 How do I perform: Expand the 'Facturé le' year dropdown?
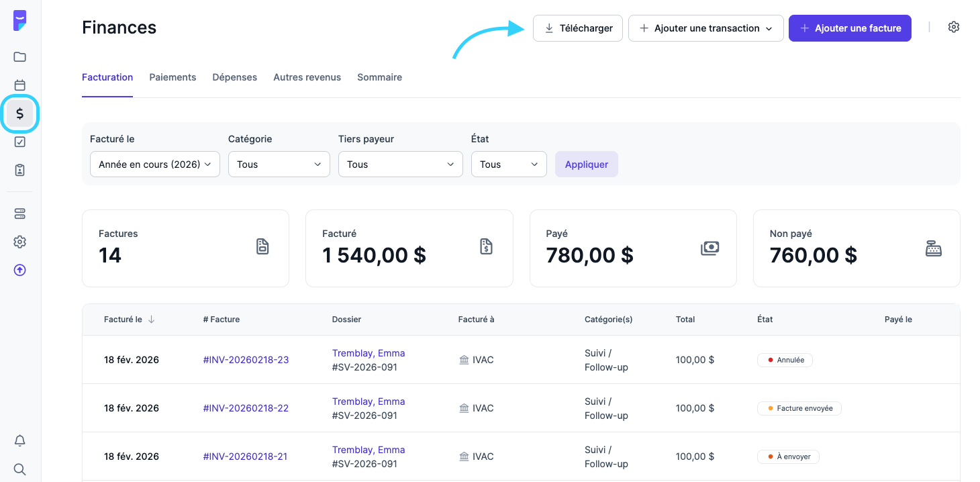[155, 164]
